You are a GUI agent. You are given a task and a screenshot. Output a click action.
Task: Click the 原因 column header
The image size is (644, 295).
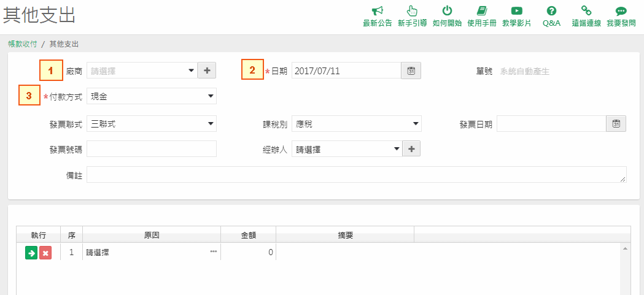click(x=152, y=235)
